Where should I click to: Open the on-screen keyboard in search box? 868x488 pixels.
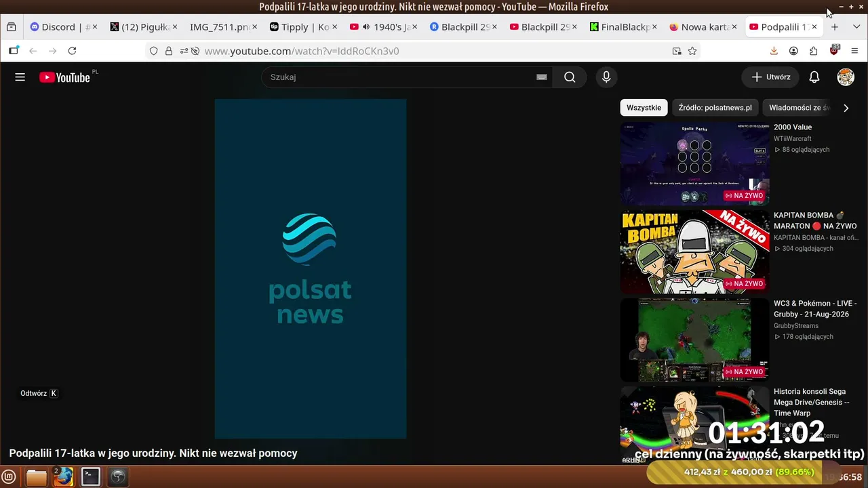(541, 77)
